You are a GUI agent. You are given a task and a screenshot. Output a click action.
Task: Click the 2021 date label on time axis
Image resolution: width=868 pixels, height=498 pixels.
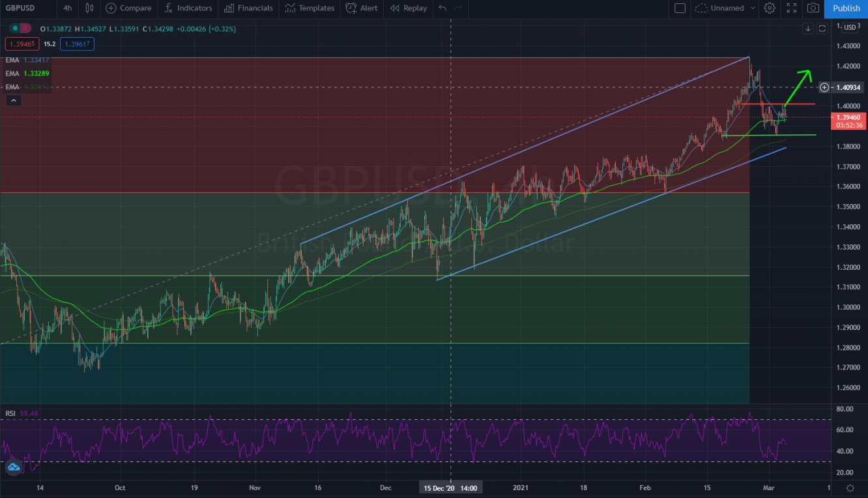(521, 488)
